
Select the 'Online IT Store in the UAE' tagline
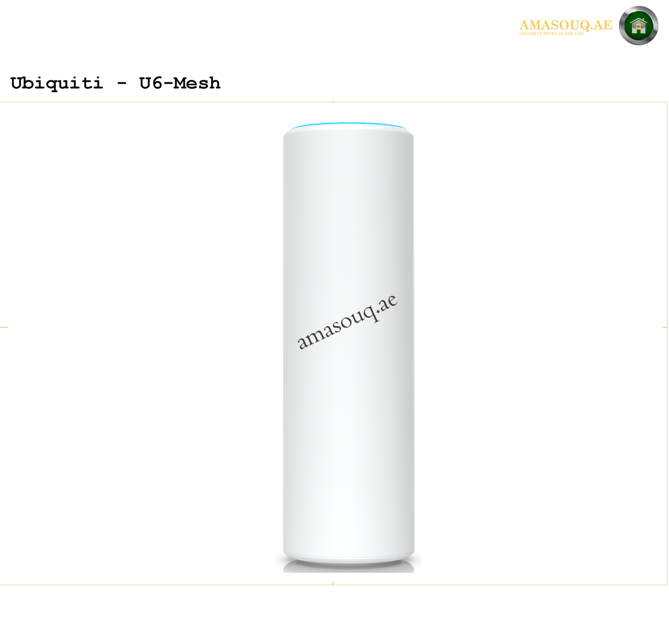pyautogui.click(x=551, y=34)
